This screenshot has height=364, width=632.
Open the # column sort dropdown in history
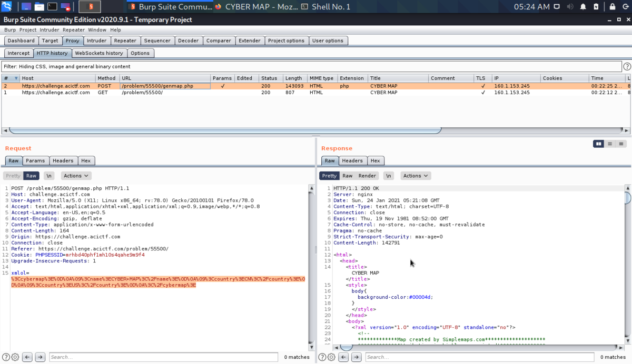pyautogui.click(x=15, y=78)
